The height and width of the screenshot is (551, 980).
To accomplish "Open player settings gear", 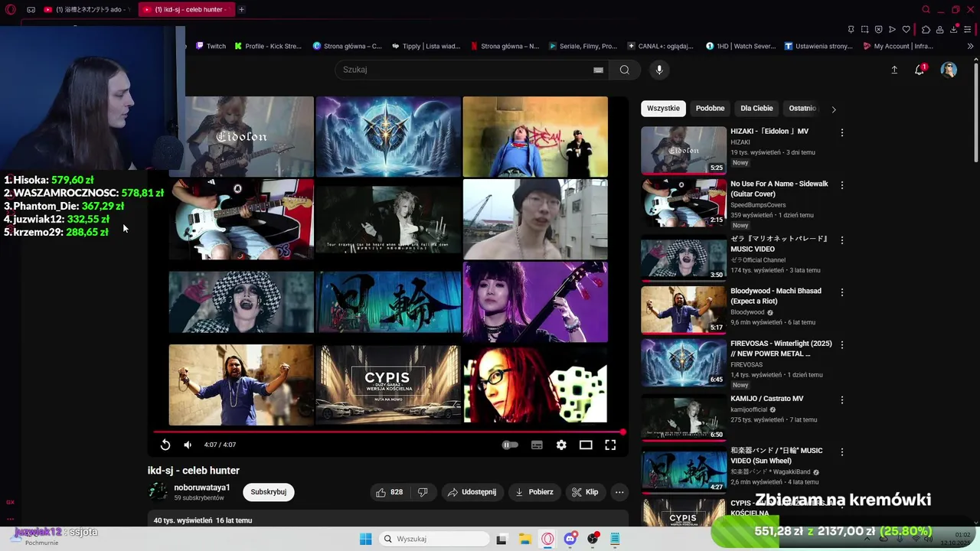I will 561,445.
